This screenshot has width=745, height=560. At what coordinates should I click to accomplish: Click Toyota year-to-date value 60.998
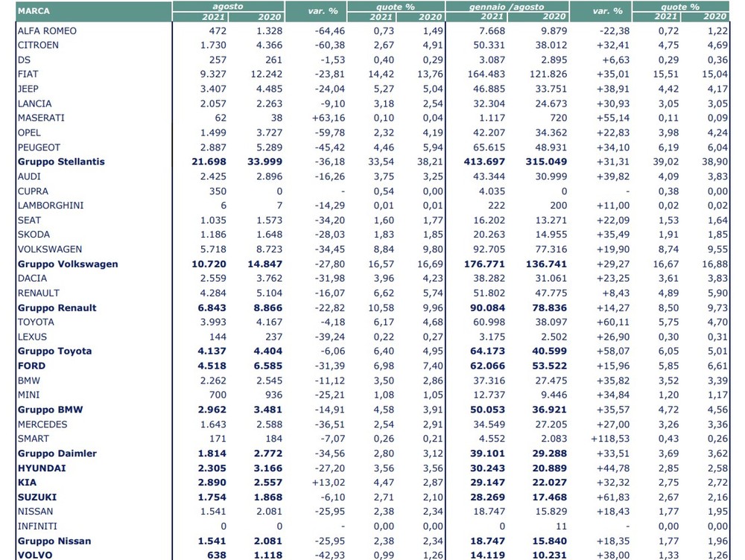click(x=489, y=322)
